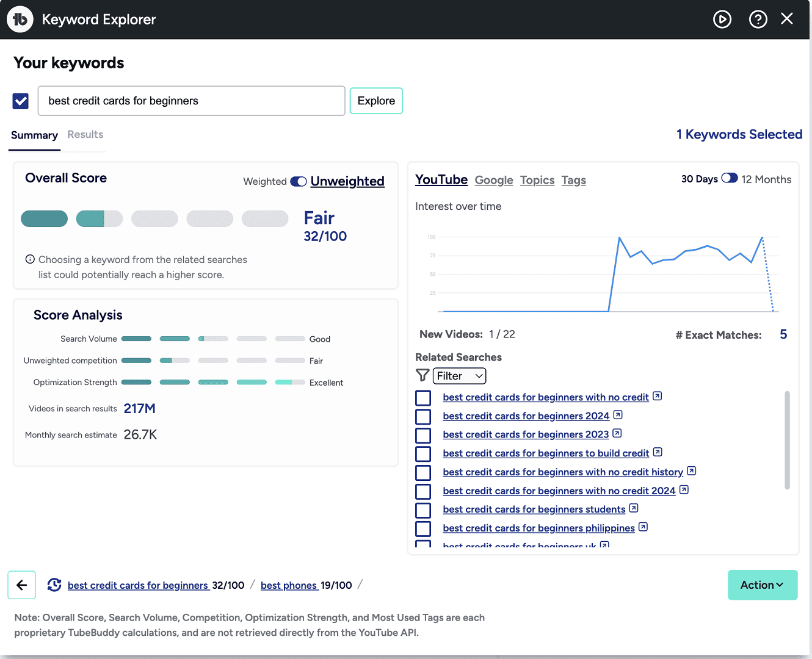
Task: Open the video tutorial play icon
Action: pyautogui.click(x=722, y=20)
